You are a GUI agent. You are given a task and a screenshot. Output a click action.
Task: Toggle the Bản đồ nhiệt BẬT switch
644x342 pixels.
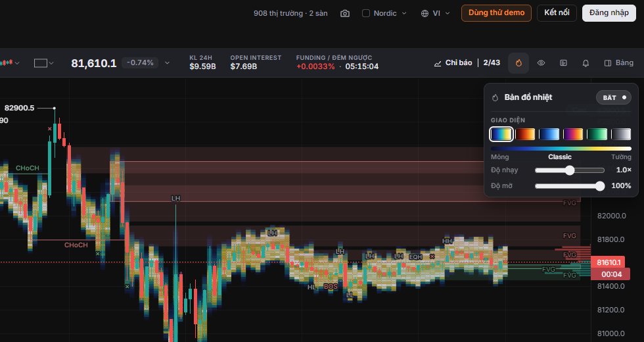(614, 97)
